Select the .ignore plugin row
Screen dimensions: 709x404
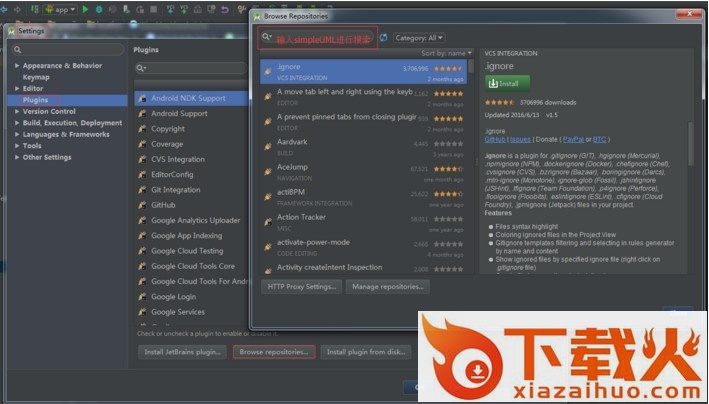(x=364, y=71)
